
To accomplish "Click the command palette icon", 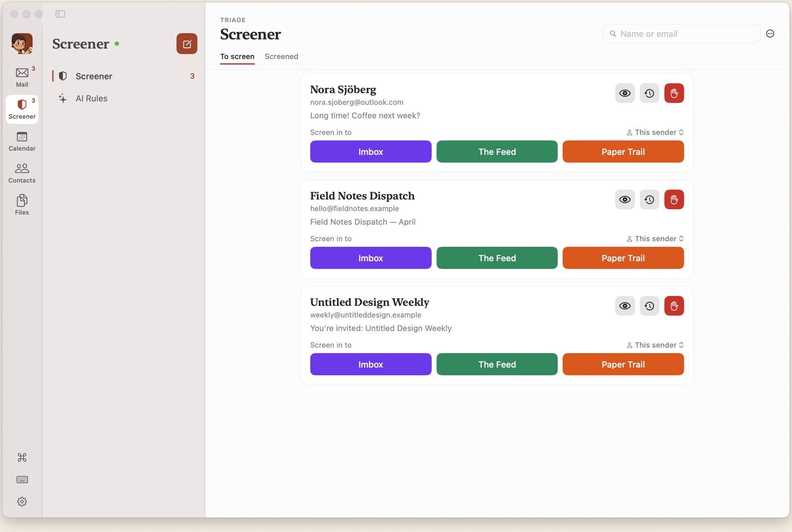I will tap(22, 457).
